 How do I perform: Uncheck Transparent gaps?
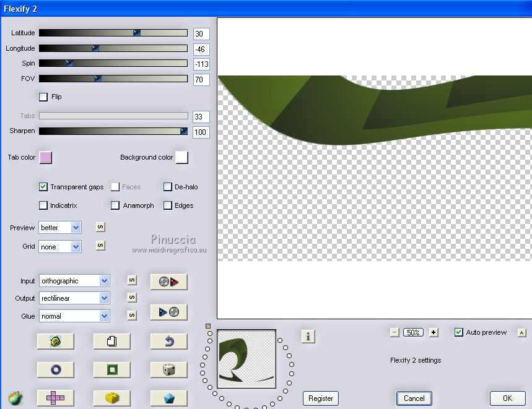click(43, 187)
